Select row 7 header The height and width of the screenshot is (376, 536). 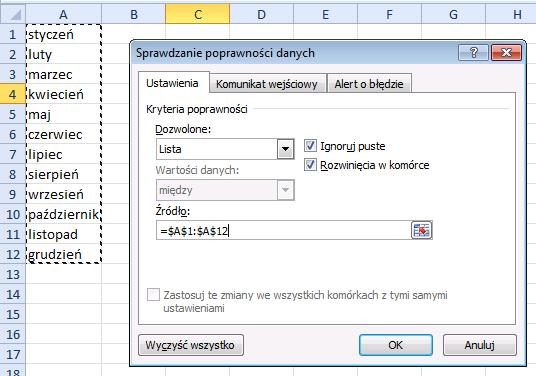click(13, 154)
